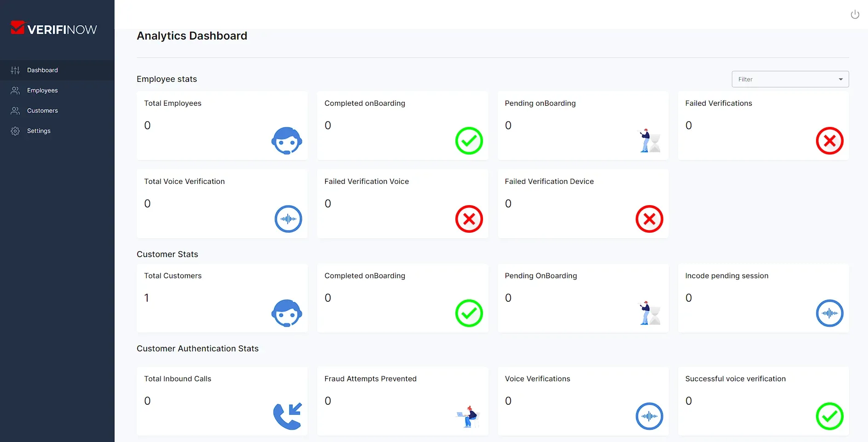Click hourglass icon in Customer Pending OnBoarding

(650, 313)
